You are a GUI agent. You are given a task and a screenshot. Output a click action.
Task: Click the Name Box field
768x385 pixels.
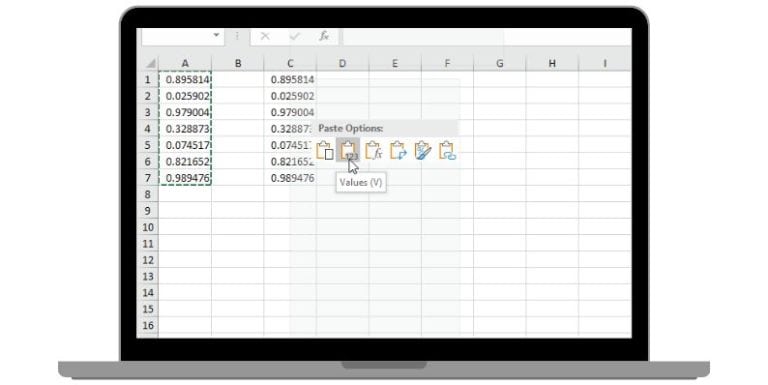pos(176,36)
